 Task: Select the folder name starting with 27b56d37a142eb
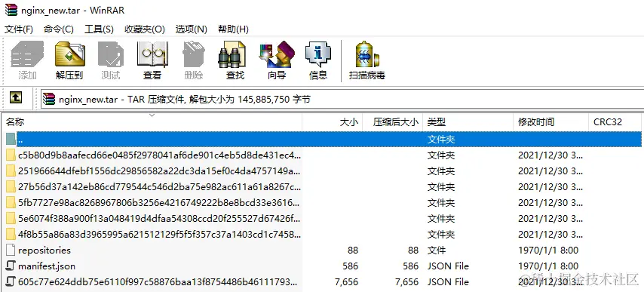point(159,187)
